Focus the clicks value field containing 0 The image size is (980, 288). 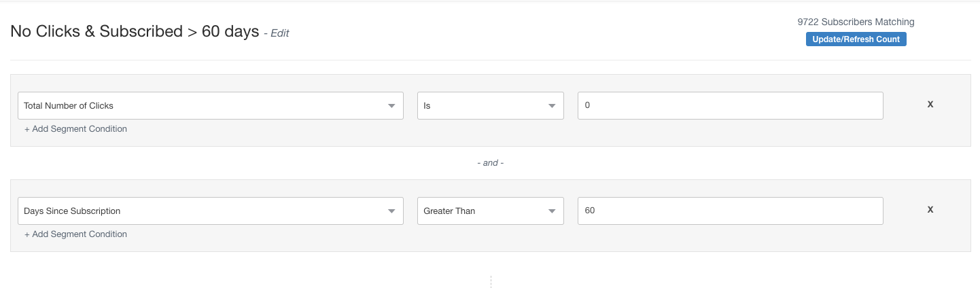click(x=730, y=106)
